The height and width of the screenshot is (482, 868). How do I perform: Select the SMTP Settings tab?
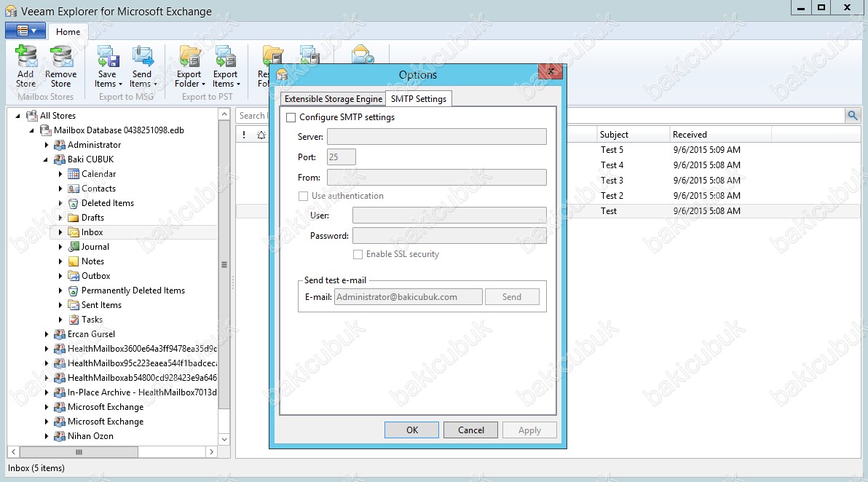point(419,98)
